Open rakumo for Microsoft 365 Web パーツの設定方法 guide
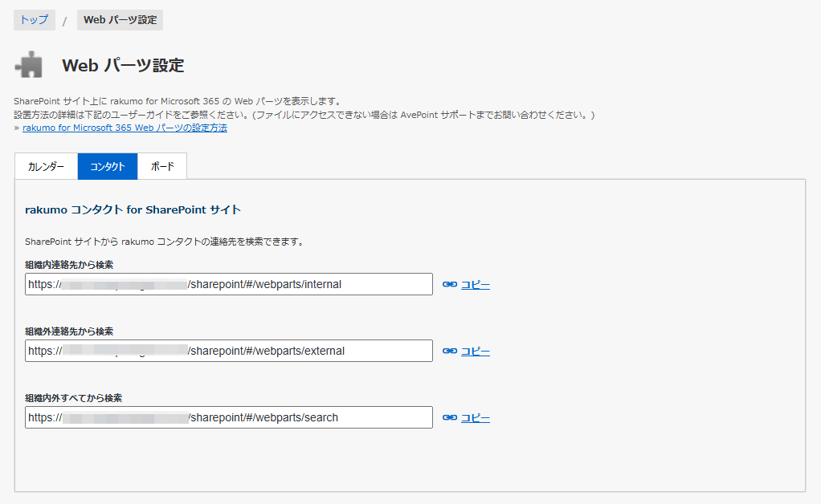 point(125,128)
